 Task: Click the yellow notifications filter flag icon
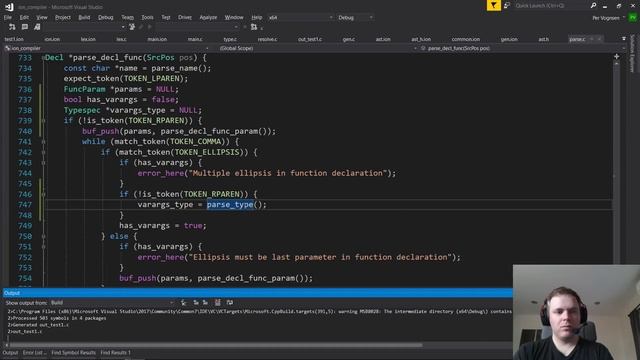point(493,5)
